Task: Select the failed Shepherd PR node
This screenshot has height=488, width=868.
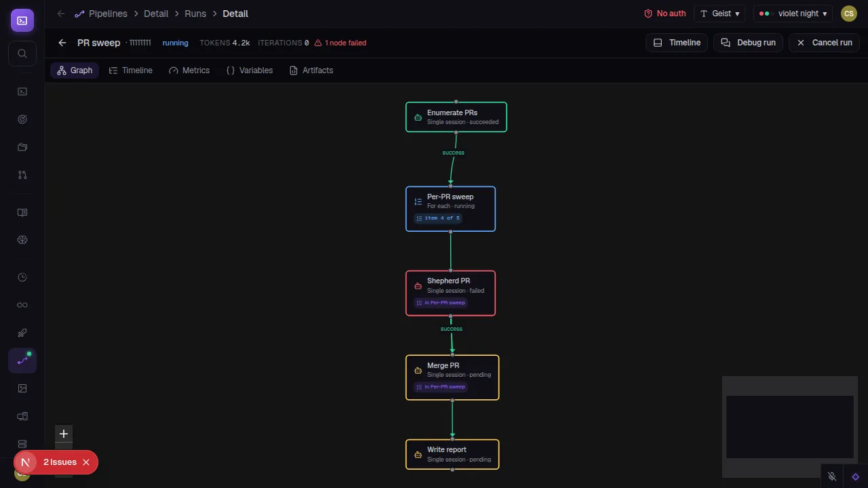Action: tap(451, 293)
